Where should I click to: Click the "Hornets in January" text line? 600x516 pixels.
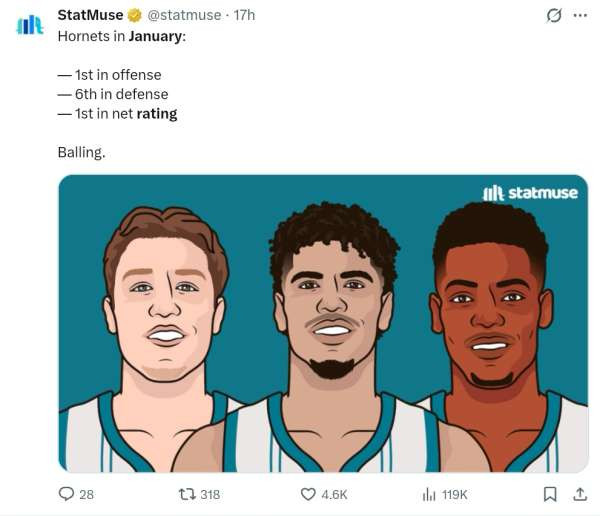coord(122,36)
